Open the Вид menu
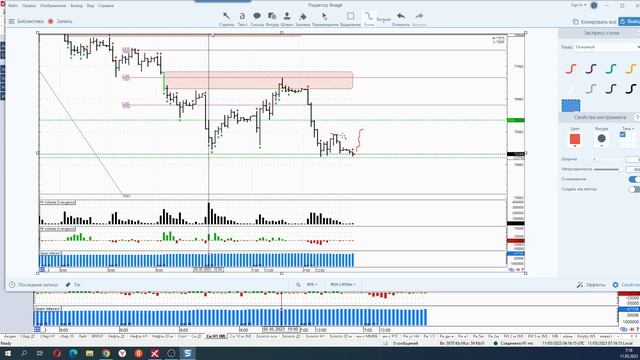 tap(91, 6)
